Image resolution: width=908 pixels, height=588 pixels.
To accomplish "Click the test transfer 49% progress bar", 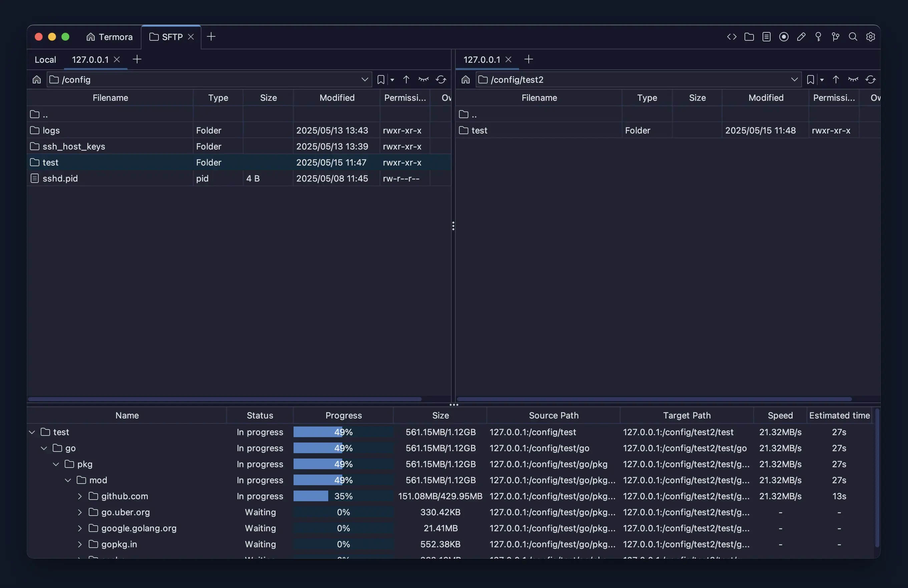I will click(x=343, y=432).
